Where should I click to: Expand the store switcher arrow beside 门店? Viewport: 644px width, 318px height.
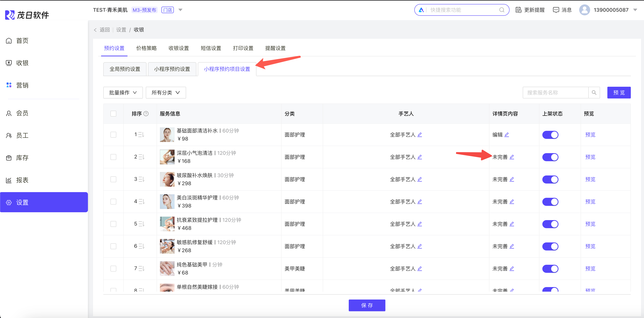[180, 10]
